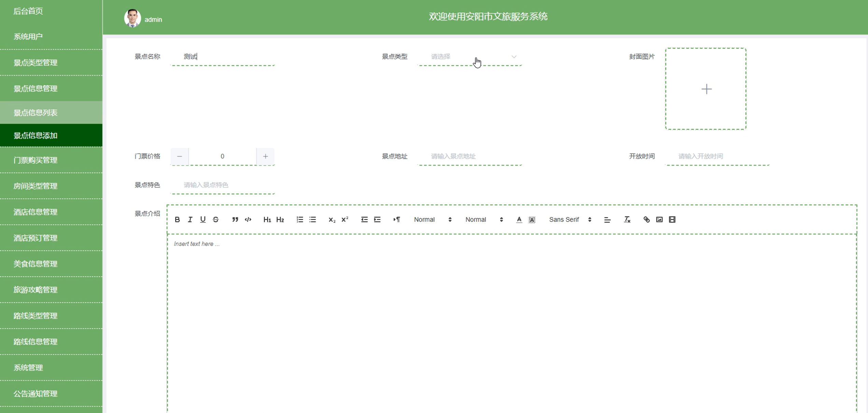Toggle superscript formatting
868x413 pixels.
[x=345, y=220]
